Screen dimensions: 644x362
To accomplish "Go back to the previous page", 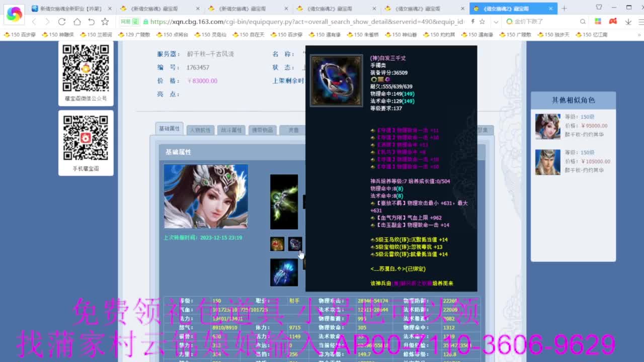I will point(34,22).
